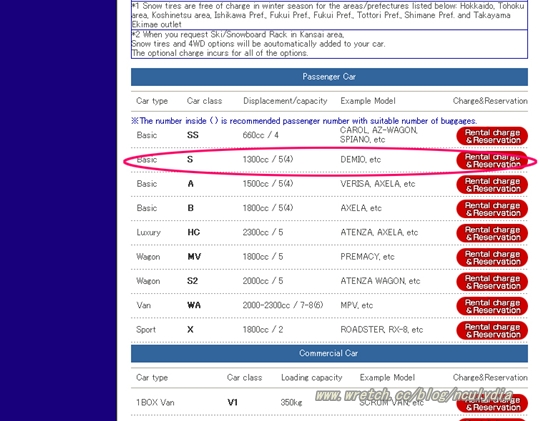Click '1800cc / 2' displacement cell
This screenshot has height=421, width=540.
pyautogui.click(x=263, y=329)
